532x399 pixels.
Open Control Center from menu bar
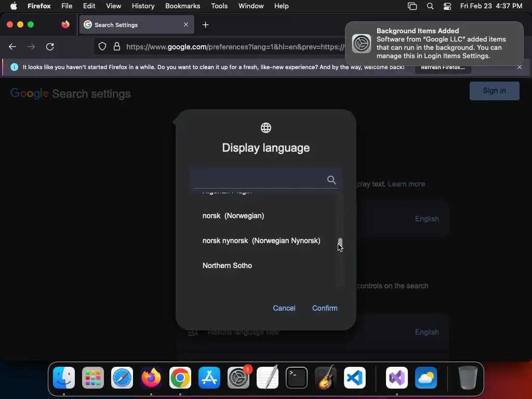click(447, 6)
